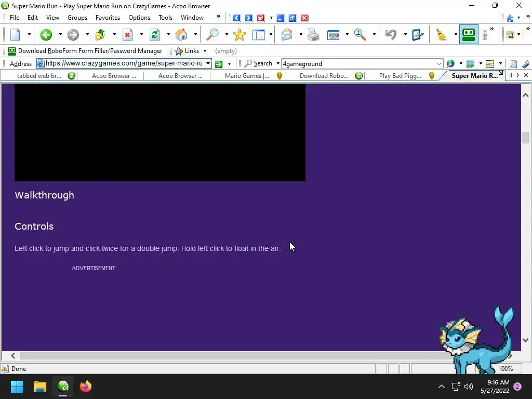
Task: Click the Undo curved arrow icon
Action: (391, 35)
